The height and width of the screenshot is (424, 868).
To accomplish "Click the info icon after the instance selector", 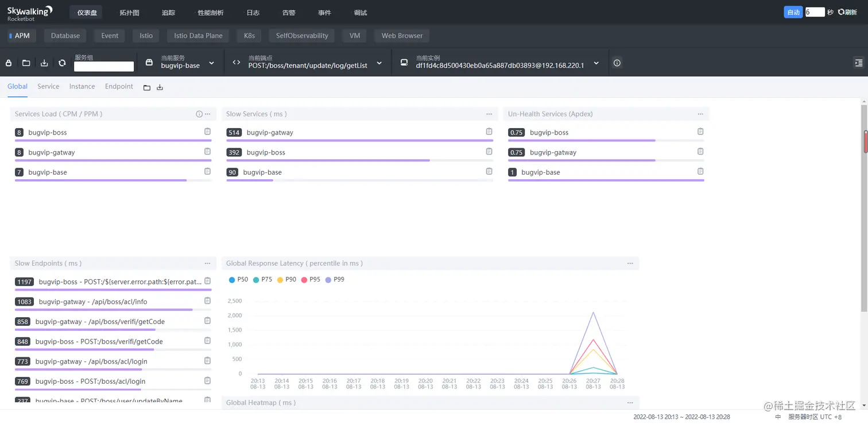I will coord(617,63).
